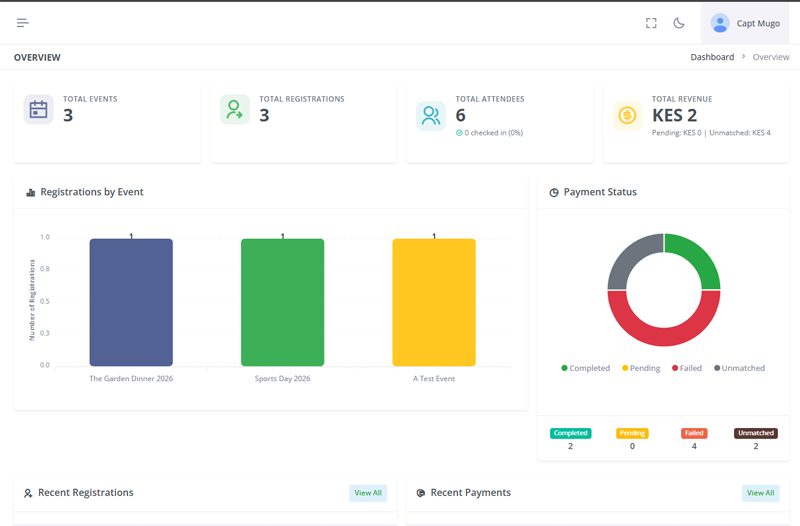Viewport: 800px width, 526px height.
Task: Click the Failed count 4
Action: (x=694, y=446)
